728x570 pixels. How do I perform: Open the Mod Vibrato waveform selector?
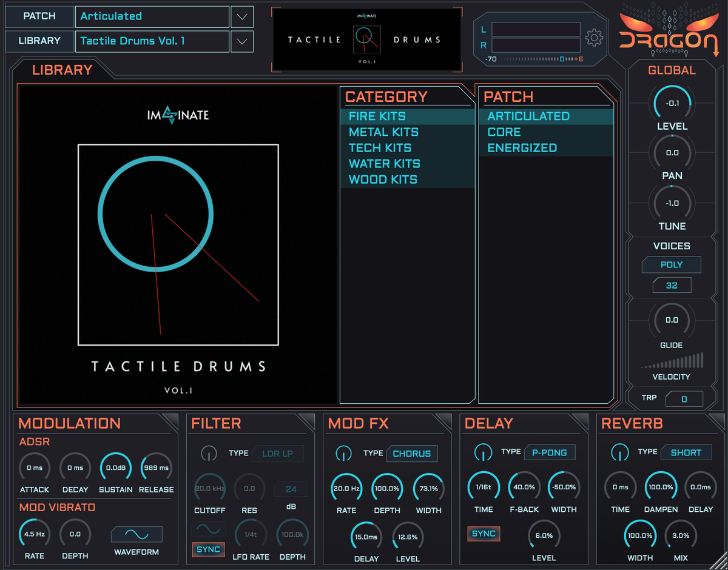(x=136, y=534)
